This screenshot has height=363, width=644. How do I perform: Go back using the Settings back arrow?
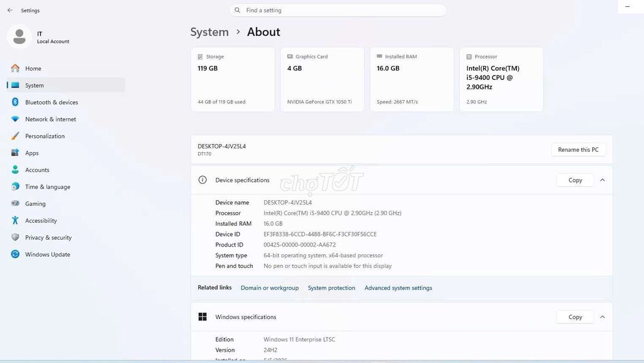pos(10,10)
